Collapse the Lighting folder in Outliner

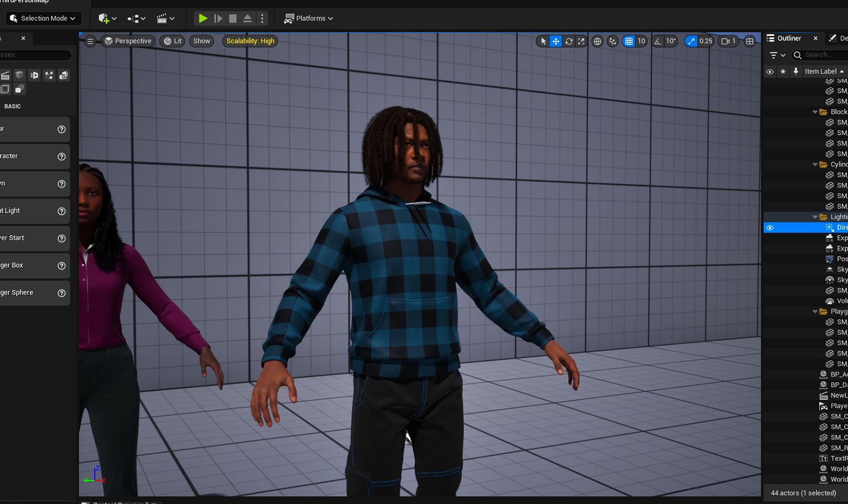tap(814, 216)
